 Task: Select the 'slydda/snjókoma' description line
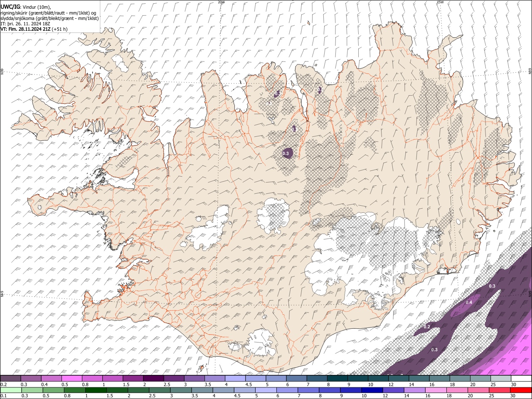tap(49, 18)
